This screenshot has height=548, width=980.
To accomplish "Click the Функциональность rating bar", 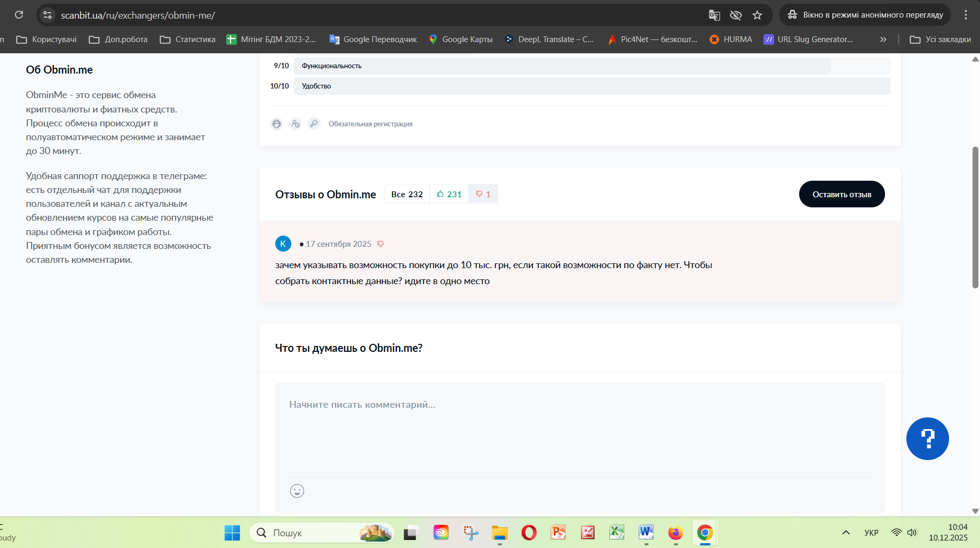I will [x=592, y=66].
